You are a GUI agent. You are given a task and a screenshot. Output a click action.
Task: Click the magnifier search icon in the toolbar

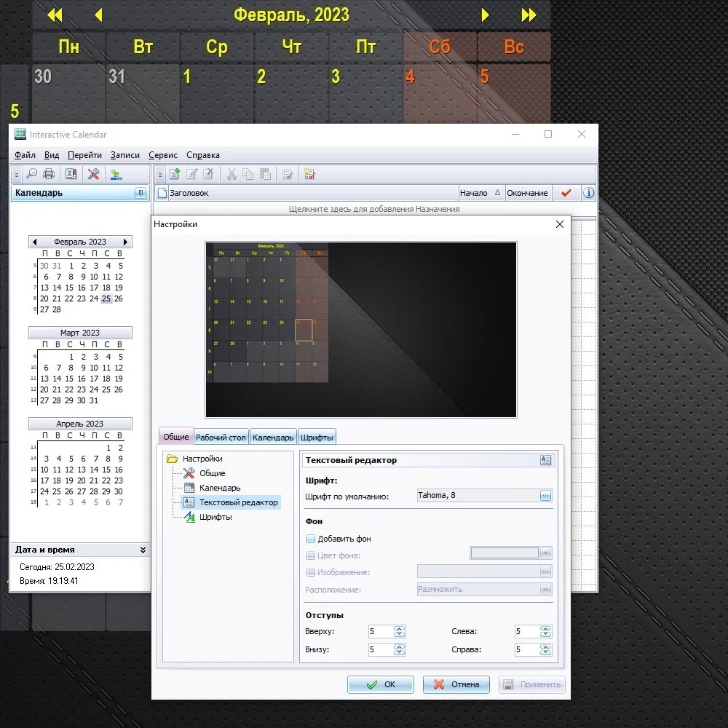(x=31, y=174)
